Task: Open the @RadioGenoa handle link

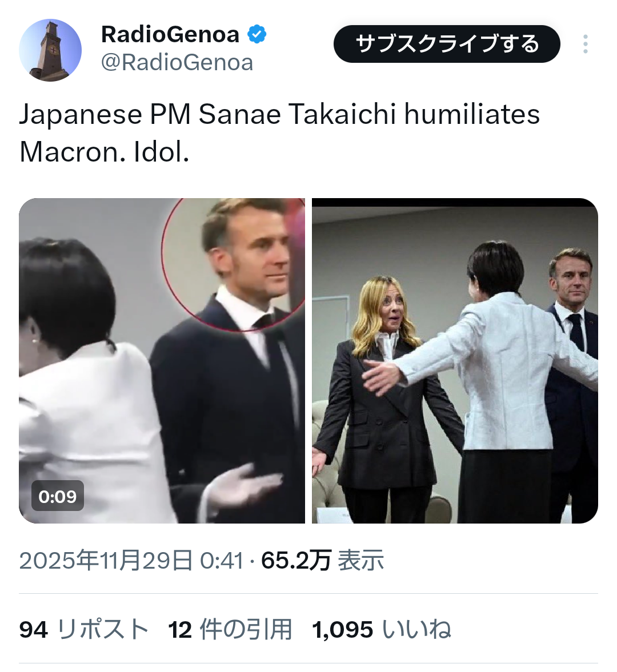Action: click(x=177, y=63)
